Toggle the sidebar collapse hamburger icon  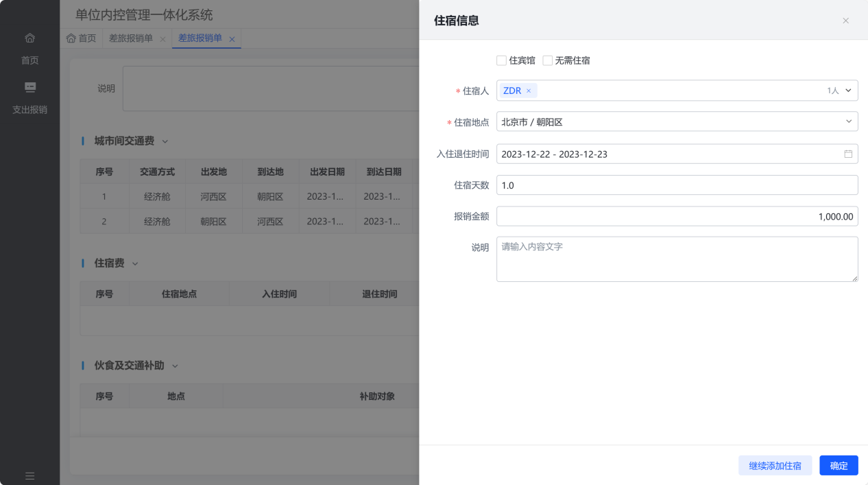29,475
